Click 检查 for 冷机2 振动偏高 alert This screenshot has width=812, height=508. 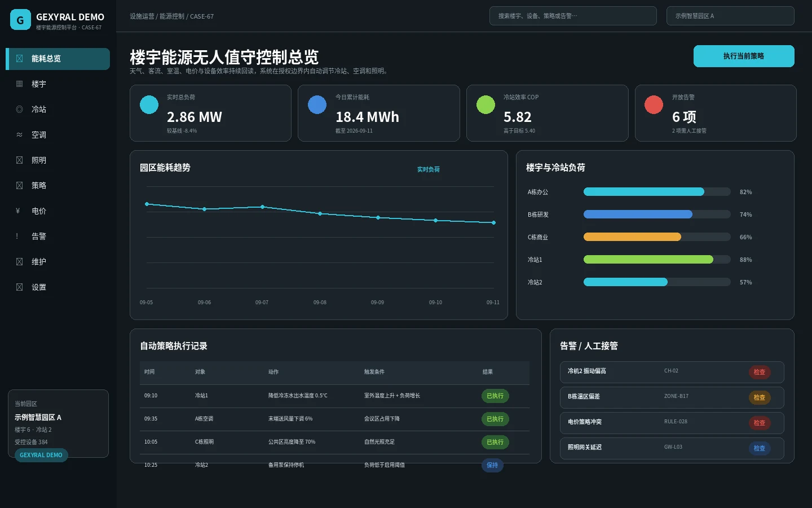click(760, 372)
